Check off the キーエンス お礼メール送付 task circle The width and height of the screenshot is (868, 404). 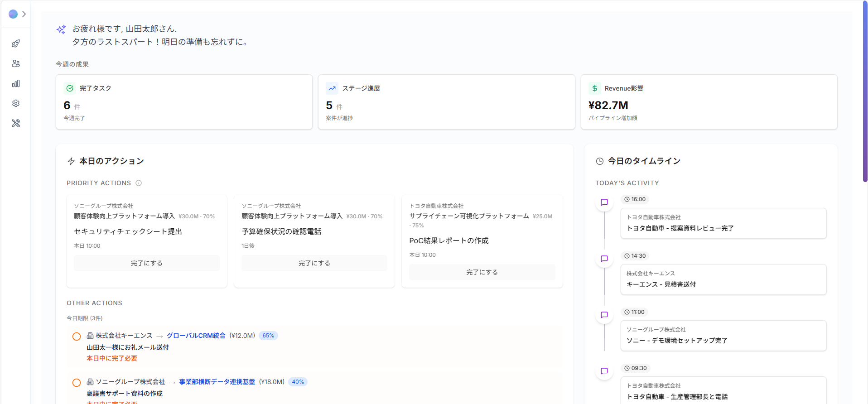(x=77, y=337)
